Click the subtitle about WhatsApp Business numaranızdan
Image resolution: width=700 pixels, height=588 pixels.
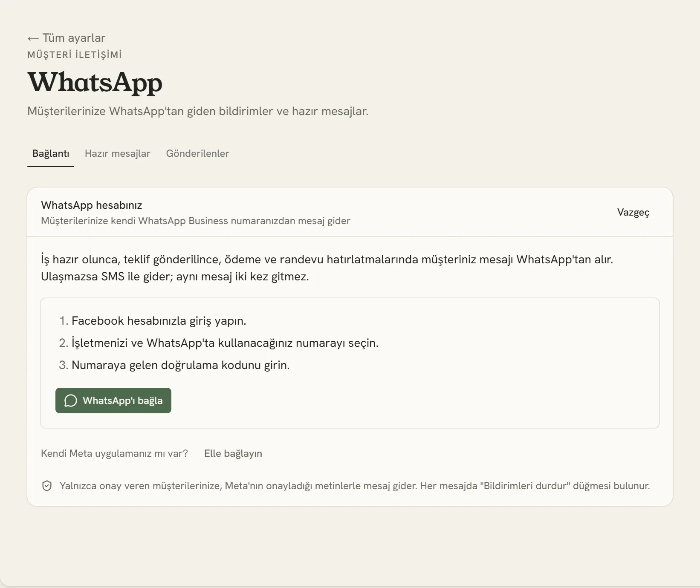(196, 221)
